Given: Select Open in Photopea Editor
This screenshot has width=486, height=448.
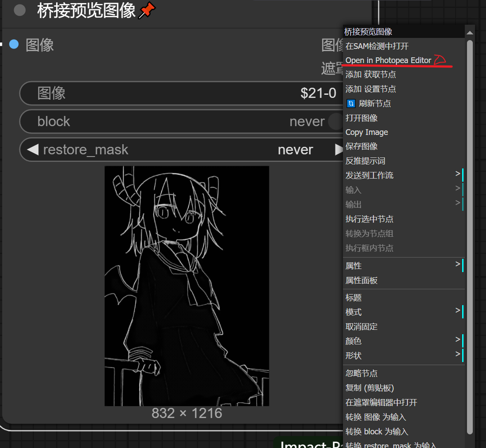Looking at the screenshot, I should [388, 60].
